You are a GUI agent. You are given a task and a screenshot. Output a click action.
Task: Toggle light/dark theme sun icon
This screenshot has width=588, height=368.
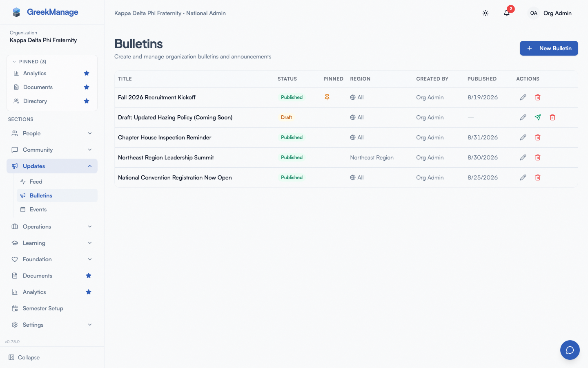click(x=486, y=13)
